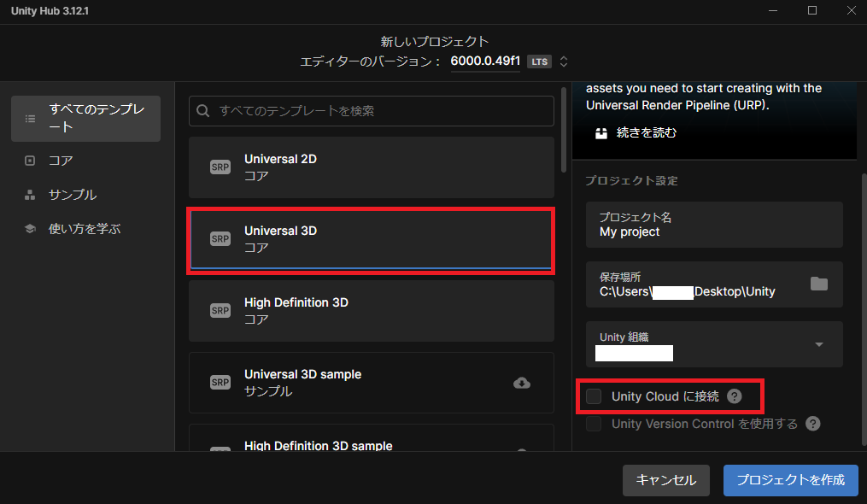This screenshot has height=504, width=867.
Task: Click the magnifier icon in template search
Action: click(x=203, y=111)
